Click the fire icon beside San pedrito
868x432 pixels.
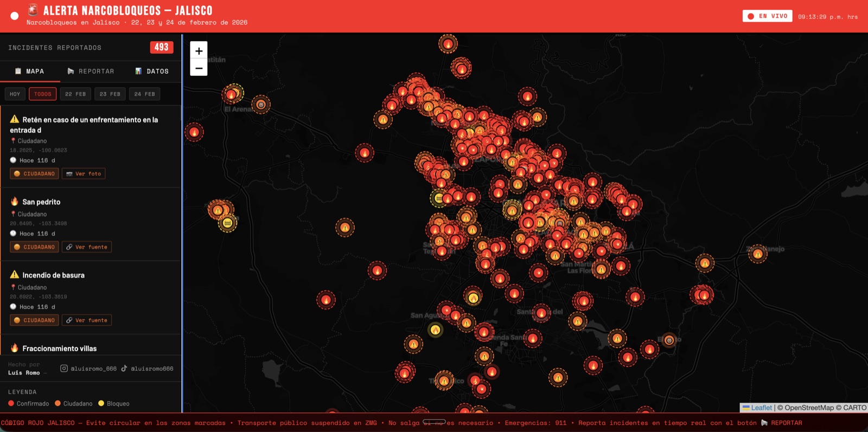click(15, 201)
